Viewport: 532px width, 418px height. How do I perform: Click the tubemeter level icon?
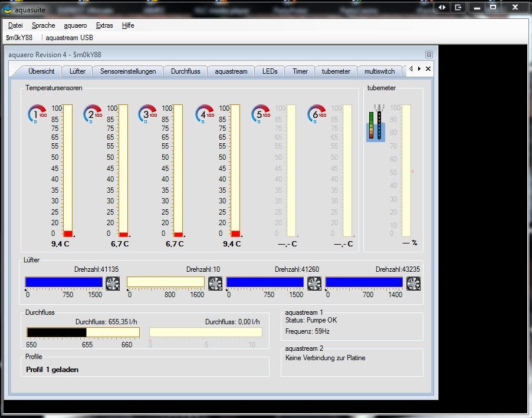point(376,123)
